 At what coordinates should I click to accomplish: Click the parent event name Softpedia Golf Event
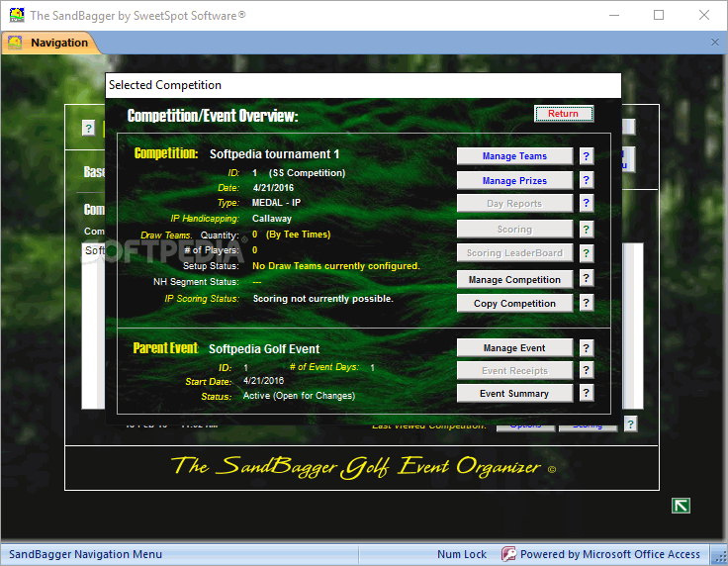264,349
